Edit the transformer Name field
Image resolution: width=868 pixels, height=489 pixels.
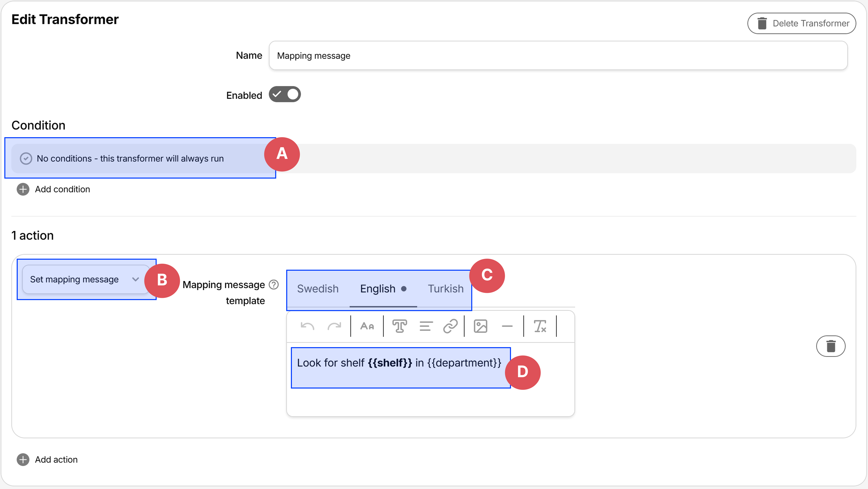[x=472, y=55]
